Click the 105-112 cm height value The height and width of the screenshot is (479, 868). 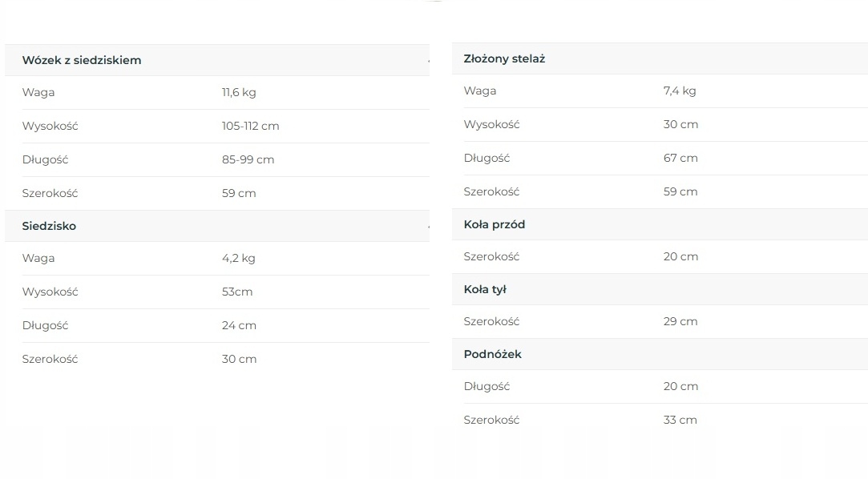(x=250, y=126)
